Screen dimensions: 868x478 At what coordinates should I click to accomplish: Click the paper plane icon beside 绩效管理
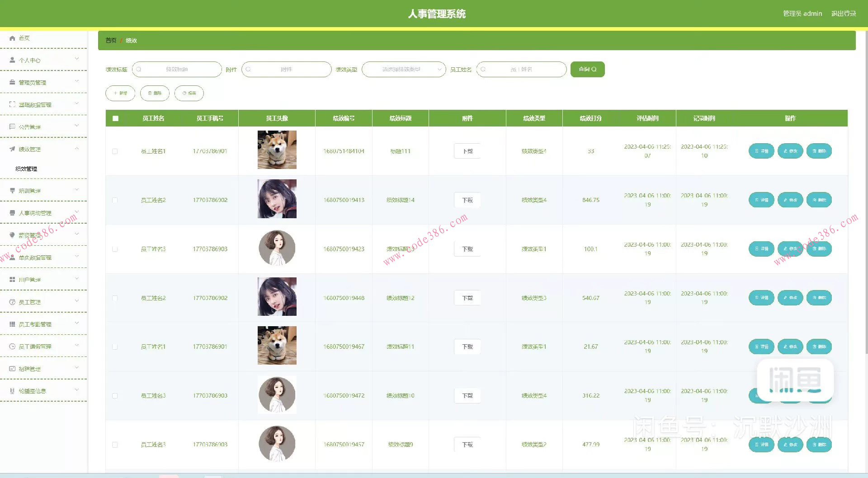(12, 149)
